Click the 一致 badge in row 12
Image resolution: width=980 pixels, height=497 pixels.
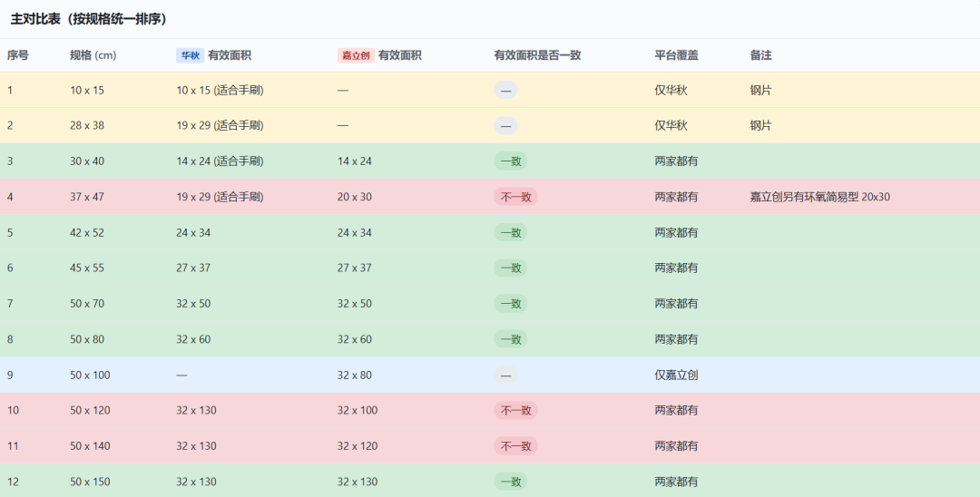click(511, 482)
